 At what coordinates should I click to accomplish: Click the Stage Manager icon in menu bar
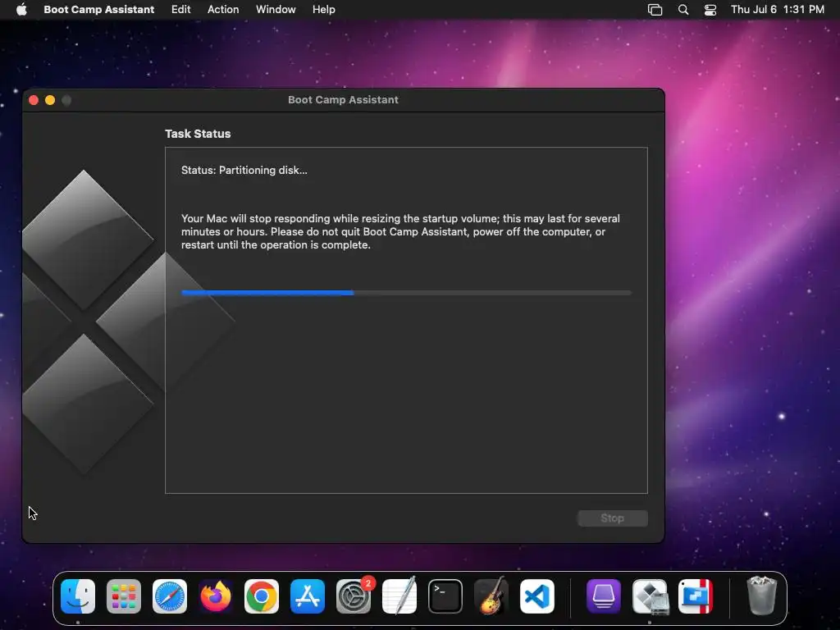(x=655, y=9)
